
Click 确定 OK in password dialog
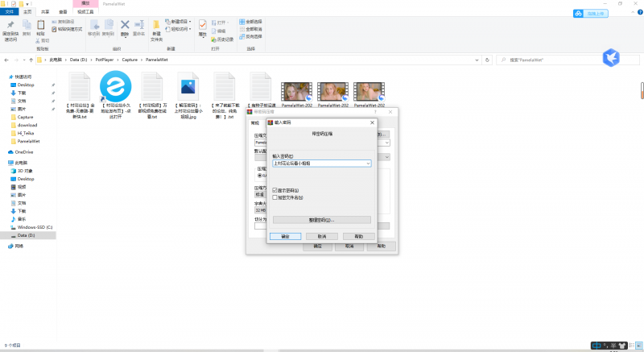(x=285, y=237)
